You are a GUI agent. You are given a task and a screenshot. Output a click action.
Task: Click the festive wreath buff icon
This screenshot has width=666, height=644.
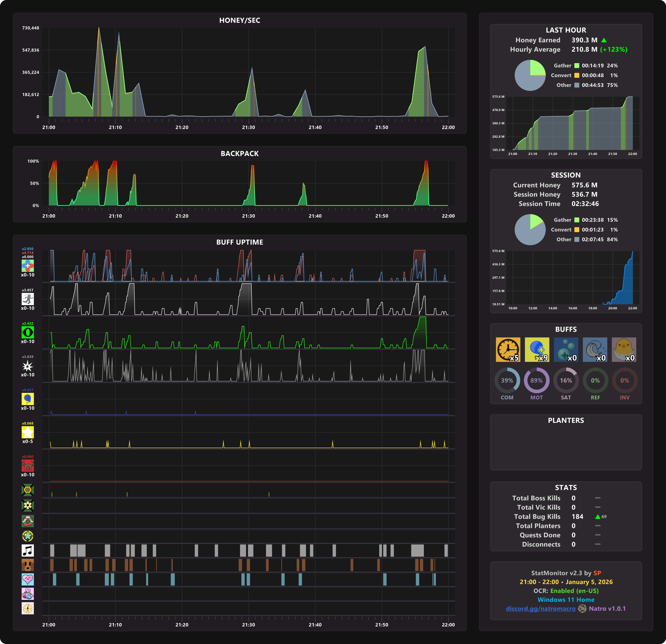28,521
